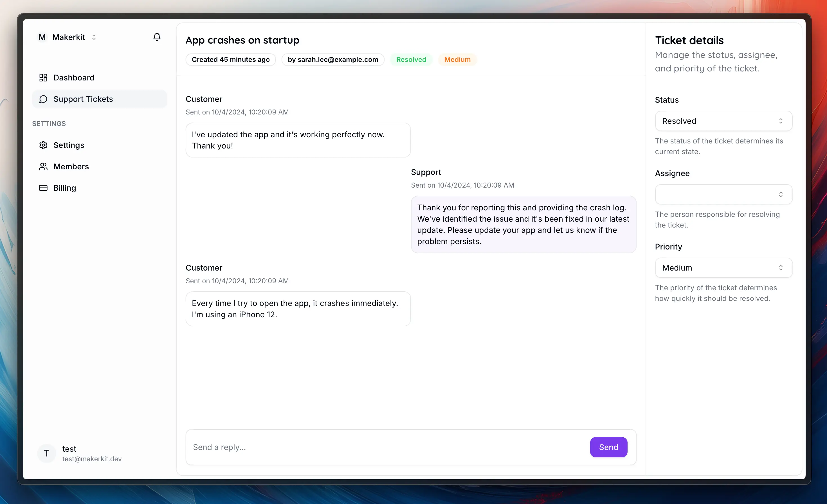Open Members in the sidebar menu

click(x=71, y=166)
